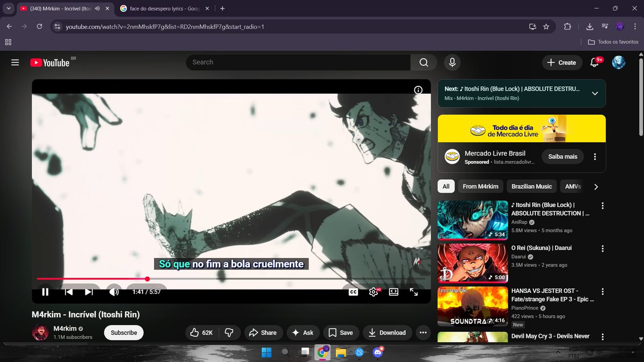Bookmark this page with star icon

click(546, 26)
